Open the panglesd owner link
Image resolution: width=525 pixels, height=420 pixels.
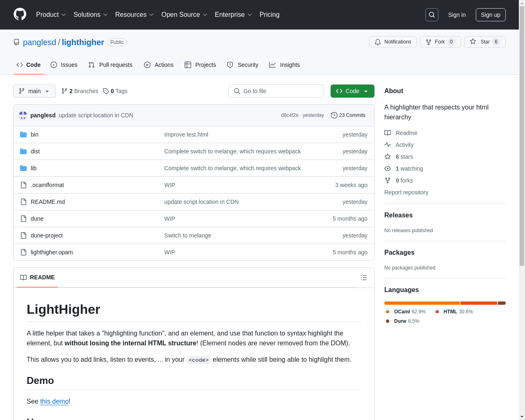point(39,42)
